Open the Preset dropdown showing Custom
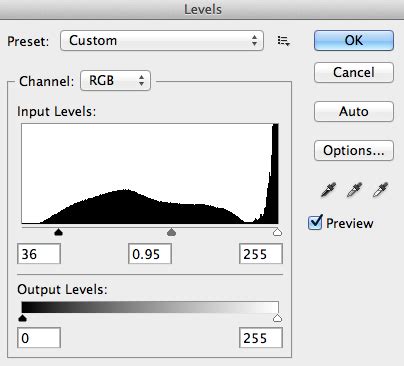This screenshot has height=366, width=404. tap(162, 41)
